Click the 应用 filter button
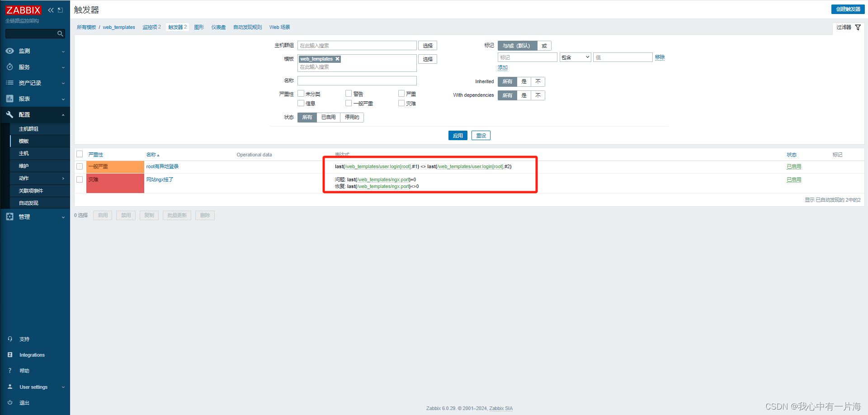The image size is (868, 415). (458, 136)
